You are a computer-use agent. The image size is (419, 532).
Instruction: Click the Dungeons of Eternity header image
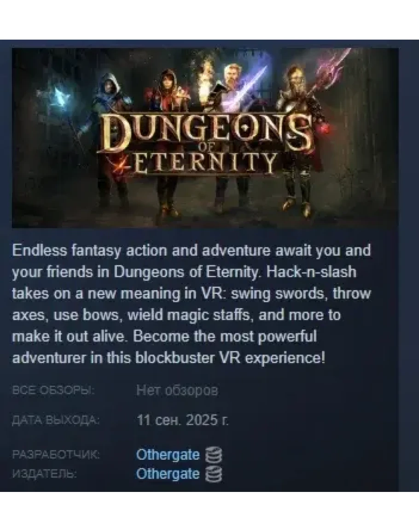pos(205,138)
